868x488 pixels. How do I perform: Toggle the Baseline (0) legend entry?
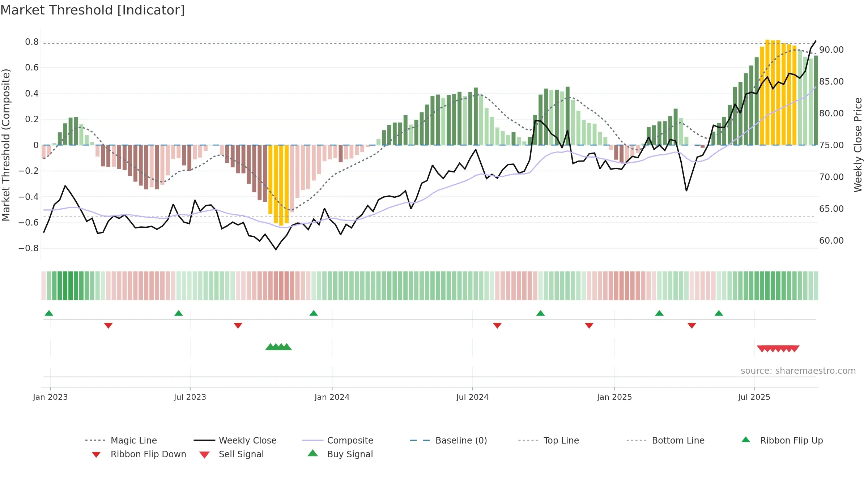[448, 440]
